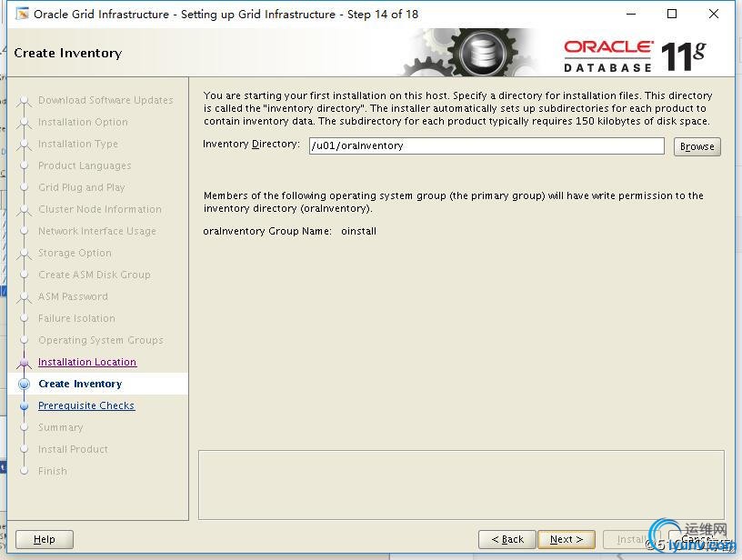Click ASM Password step
742x560 pixels.
tap(73, 296)
